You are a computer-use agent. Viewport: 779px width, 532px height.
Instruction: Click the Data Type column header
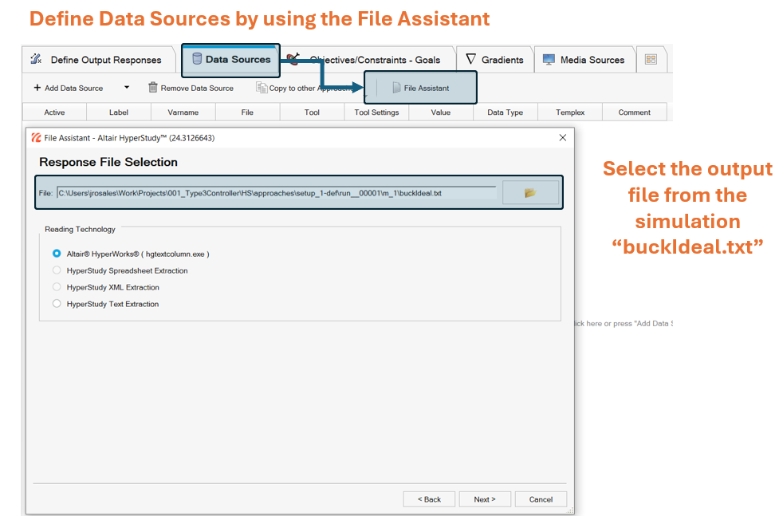pyautogui.click(x=506, y=112)
